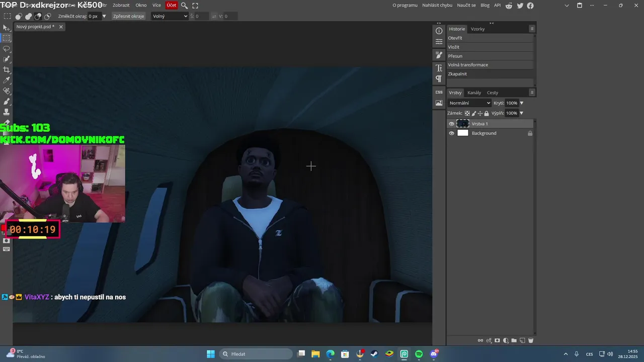The image size is (644, 362).
Task: Open the Paragraph panel icon
Action: click(439, 79)
